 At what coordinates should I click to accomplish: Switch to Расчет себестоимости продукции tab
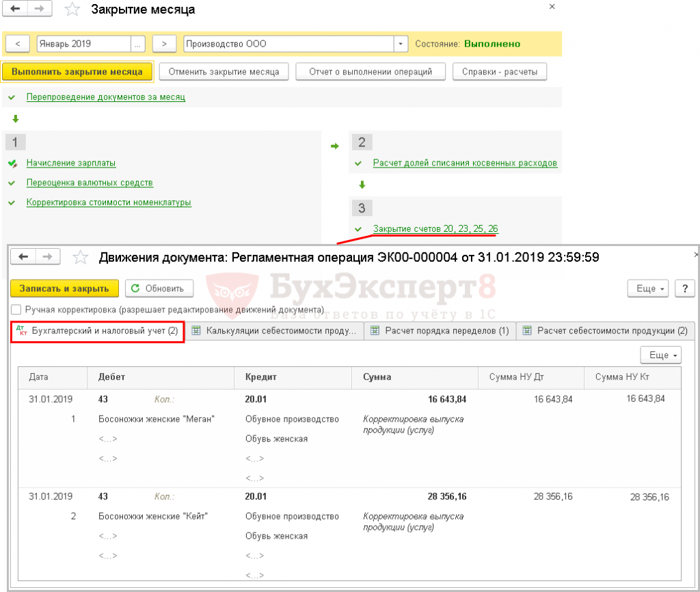point(604,331)
